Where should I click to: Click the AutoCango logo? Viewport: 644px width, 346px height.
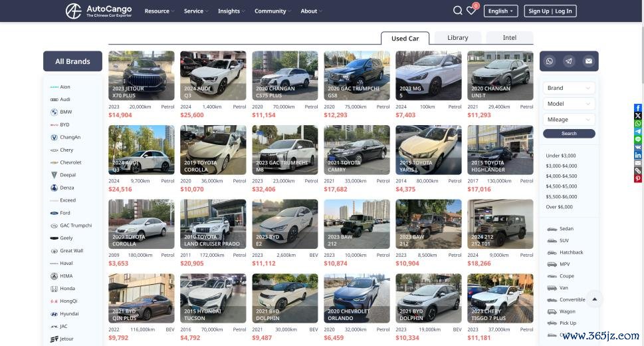pos(98,11)
